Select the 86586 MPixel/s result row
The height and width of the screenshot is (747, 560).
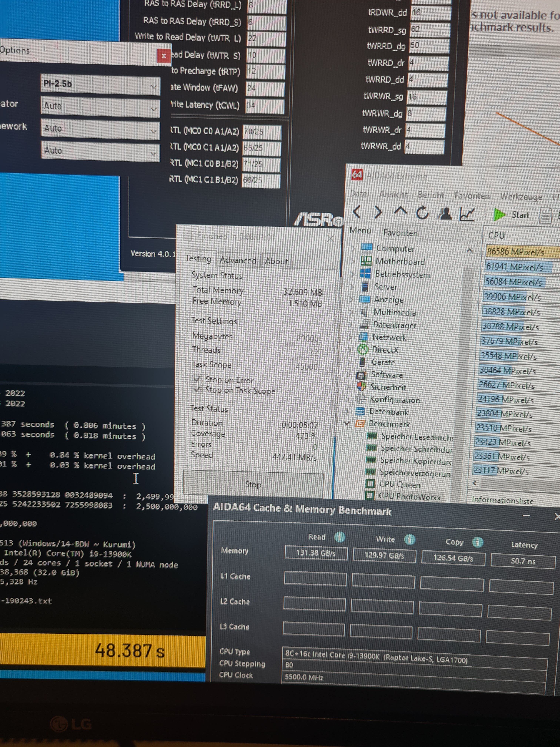[x=523, y=252]
